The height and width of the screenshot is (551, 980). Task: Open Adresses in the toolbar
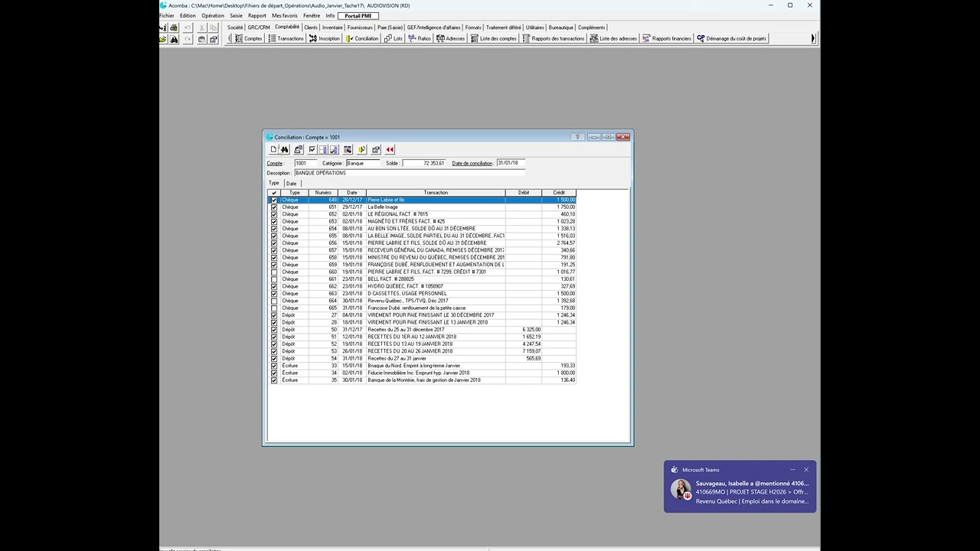coord(451,38)
